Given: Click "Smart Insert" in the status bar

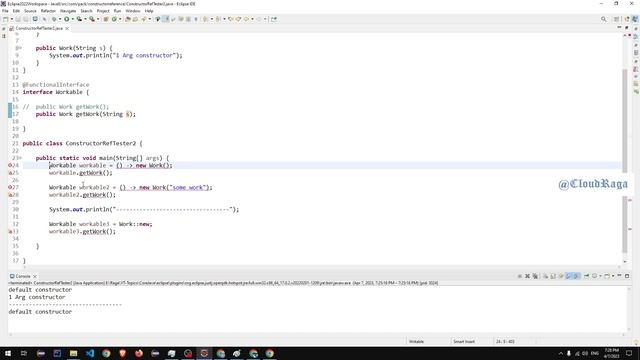Looking at the screenshot, I should (464, 342).
